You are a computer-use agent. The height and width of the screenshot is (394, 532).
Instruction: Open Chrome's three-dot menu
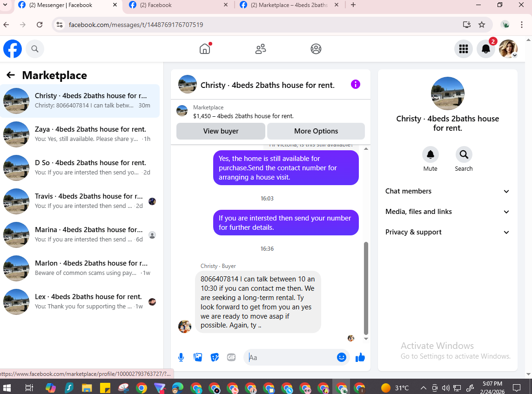click(521, 24)
